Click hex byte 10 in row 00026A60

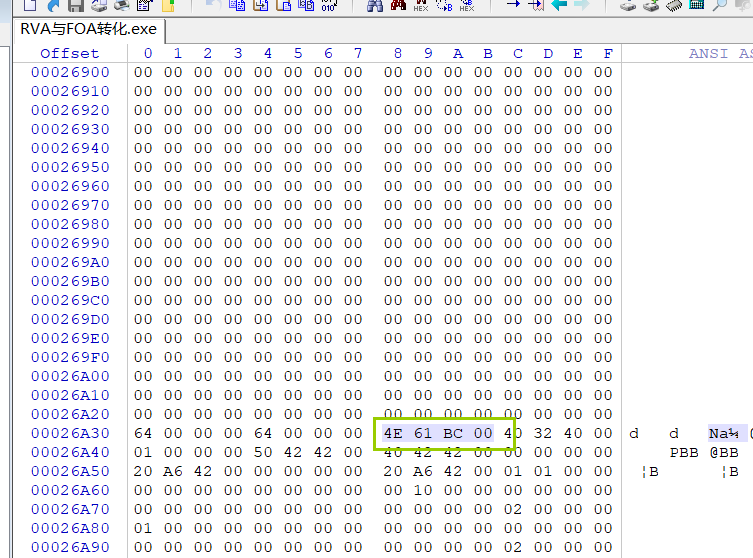point(423,490)
